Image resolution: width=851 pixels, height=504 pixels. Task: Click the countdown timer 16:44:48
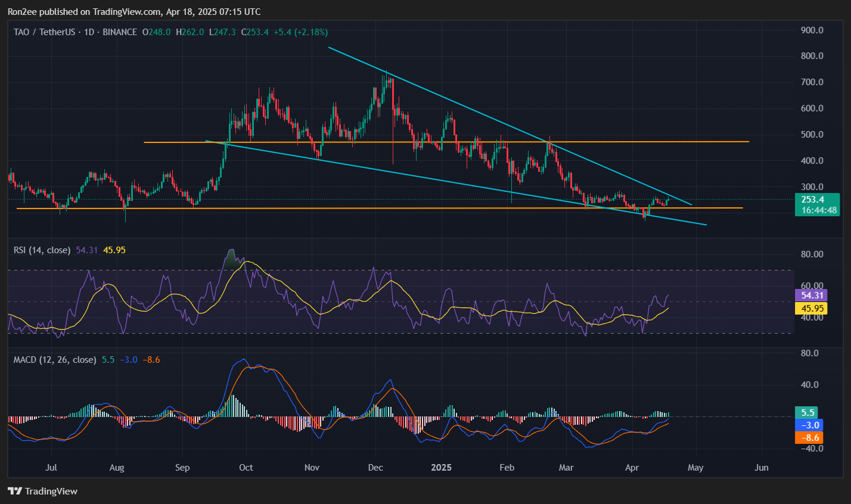point(819,210)
